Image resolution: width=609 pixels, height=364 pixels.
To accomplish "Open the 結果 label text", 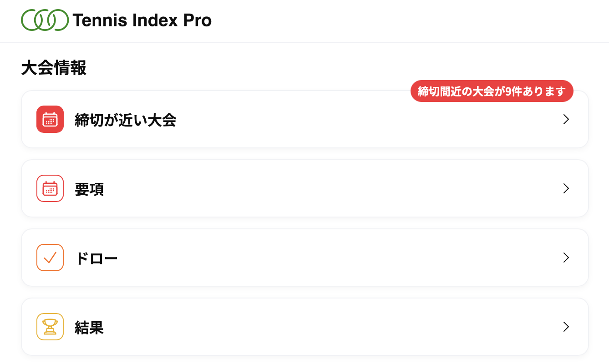I will point(89,328).
